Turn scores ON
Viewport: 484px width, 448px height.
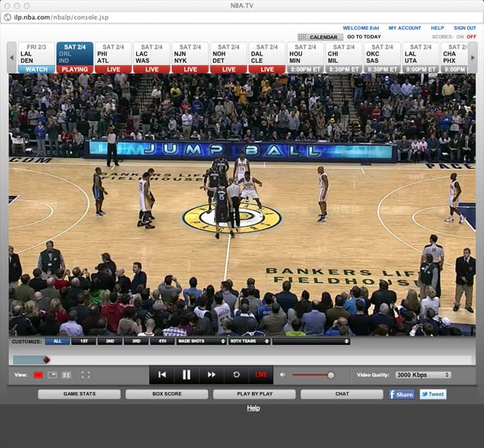(x=460, y=36)
